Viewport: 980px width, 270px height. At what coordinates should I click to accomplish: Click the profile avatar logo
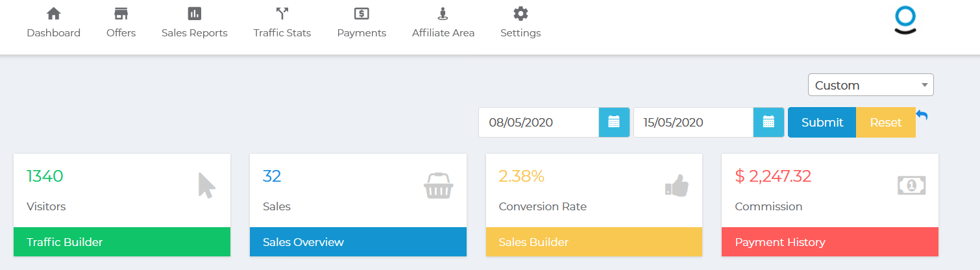coord(905,19)
